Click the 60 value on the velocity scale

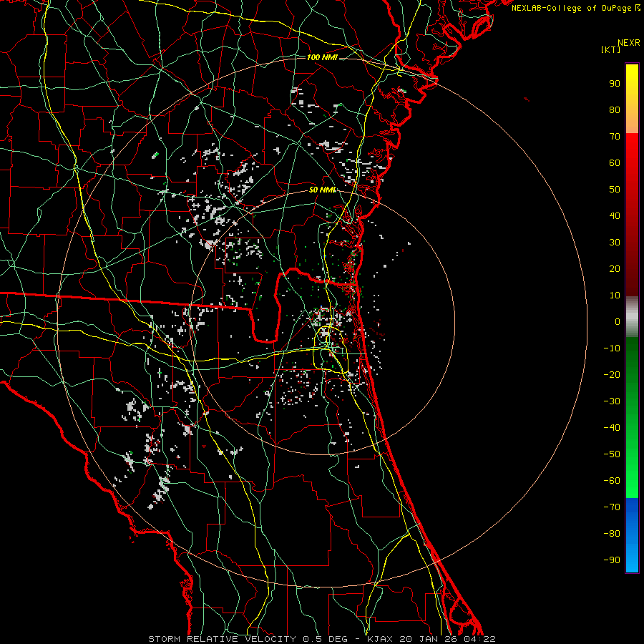pos(615,163)
